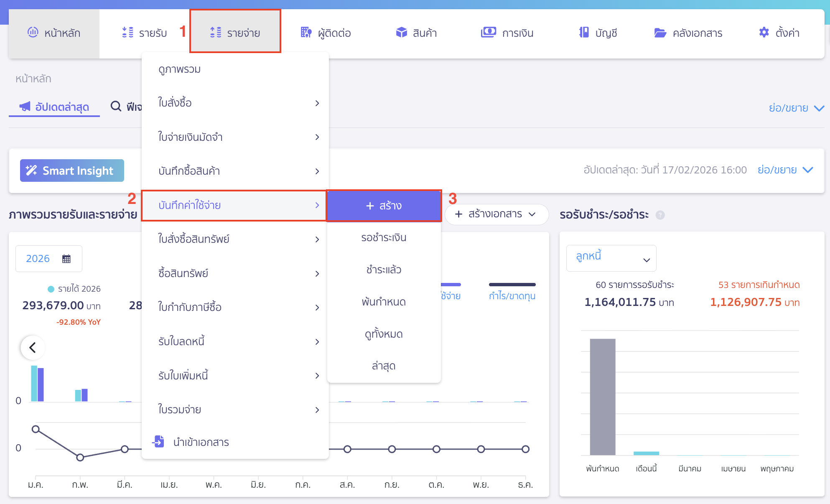Open the calendar icon next to 2026
The height and width of the screenshot is (504, 830).
click(x=65, y=258)
